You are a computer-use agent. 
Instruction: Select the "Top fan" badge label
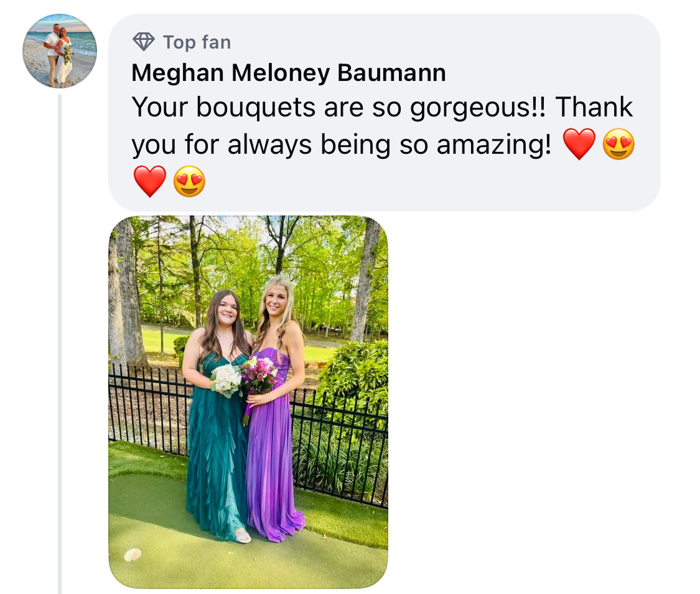[x=197, y=42]
